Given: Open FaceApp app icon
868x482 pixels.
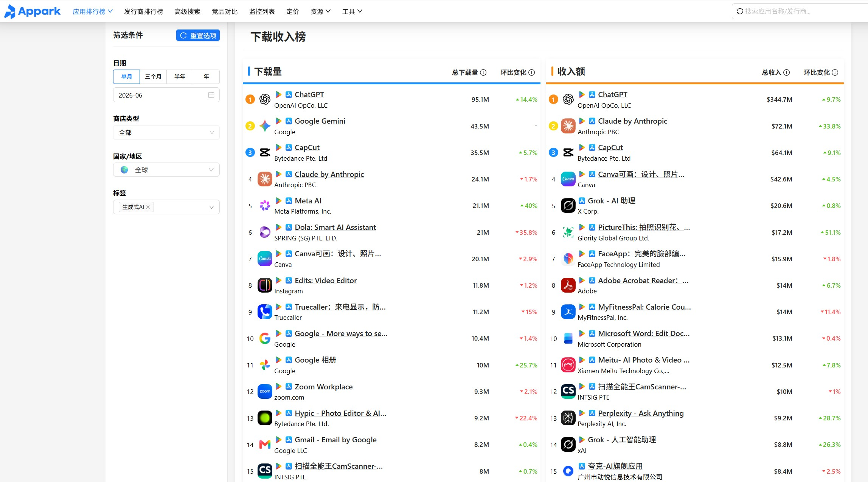Looking at the screenshot, I should [568, 259].
